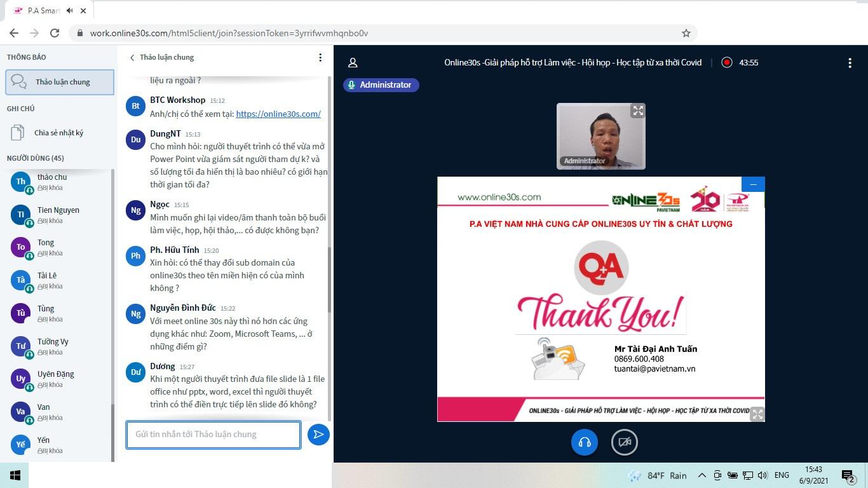Click Ph. Hữu Tính's avatar in chat
Image resolution: width=868 pixels, height=488 pixels.
tap(136, 256)
